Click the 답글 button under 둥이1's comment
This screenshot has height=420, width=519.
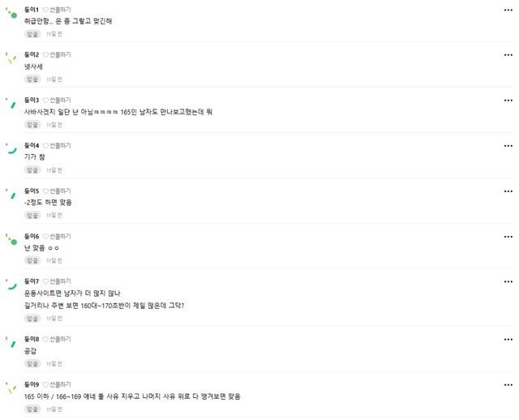pos(32,34)
